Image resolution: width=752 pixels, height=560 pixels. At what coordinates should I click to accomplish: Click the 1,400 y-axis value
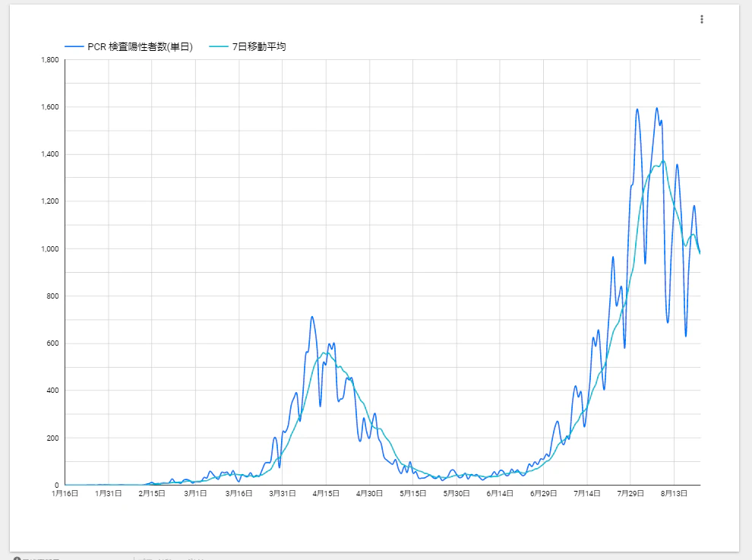50,154
